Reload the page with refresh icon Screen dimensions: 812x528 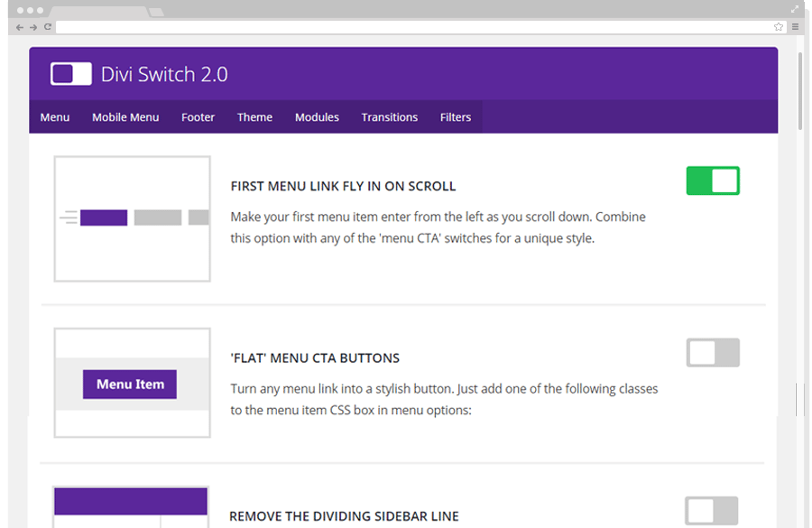pos(48,26)
